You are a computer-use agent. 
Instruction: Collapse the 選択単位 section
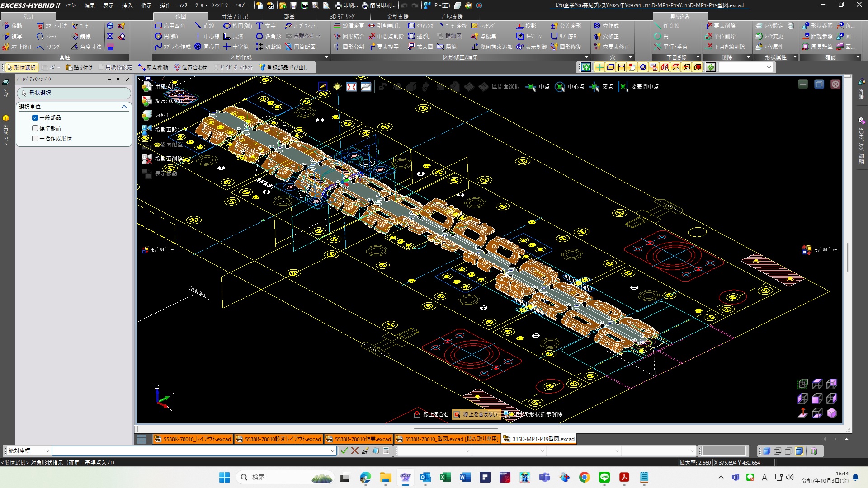coord(124,107)
